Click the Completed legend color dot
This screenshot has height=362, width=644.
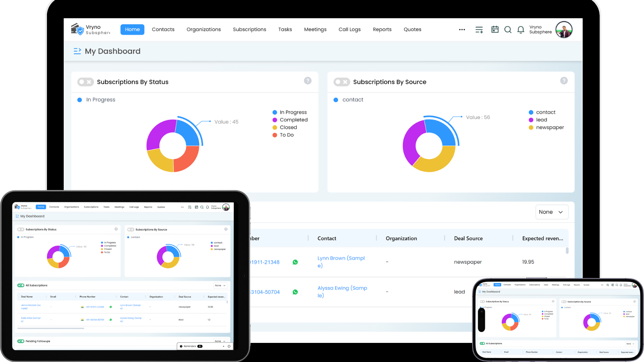[275, 120]
